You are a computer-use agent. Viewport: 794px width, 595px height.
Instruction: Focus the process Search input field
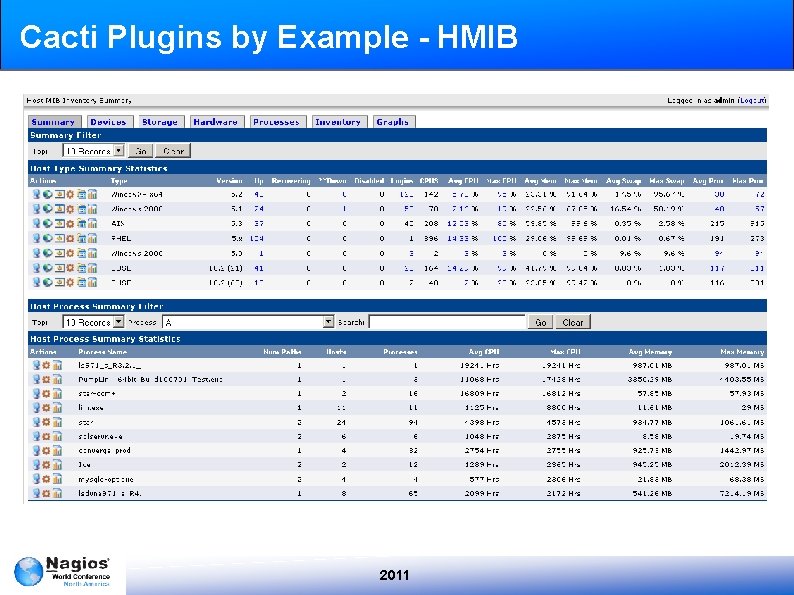coord(447,322)
